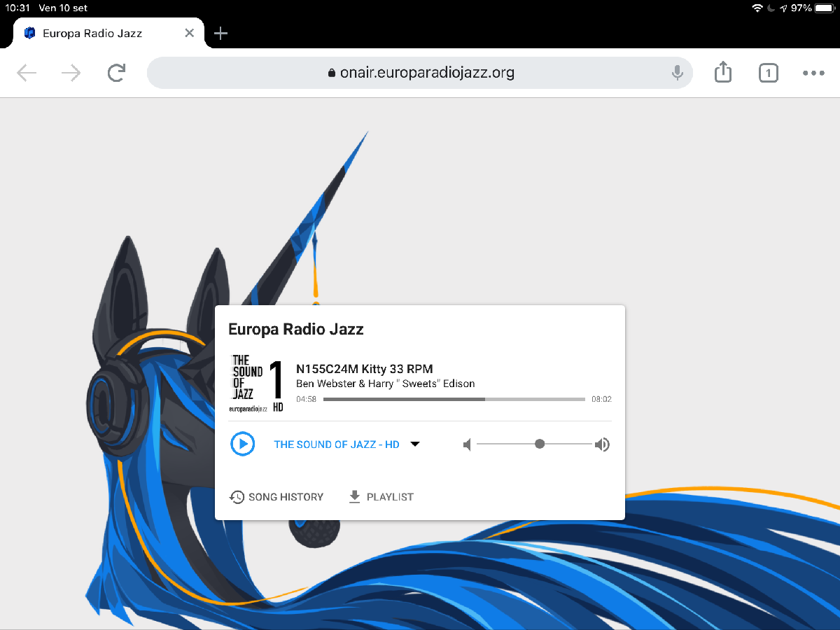Image resolution: width=840 pixels, height=630 pixels.
Task: Go back in browser history
Action: click(27, 73)
